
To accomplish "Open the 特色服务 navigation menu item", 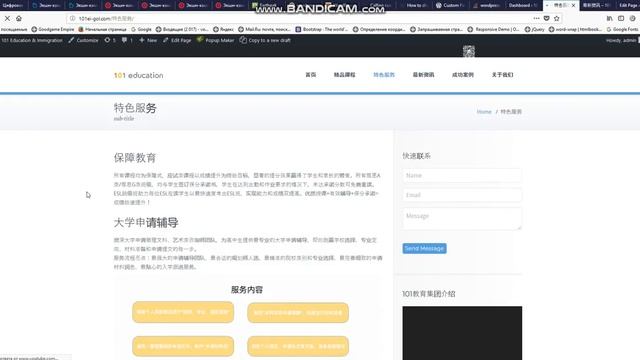I will pos(384,75).
